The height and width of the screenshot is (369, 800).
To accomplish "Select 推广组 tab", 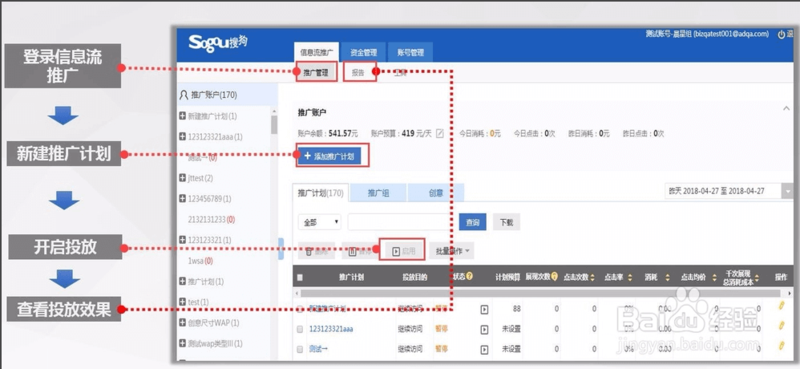I will 379,193.
